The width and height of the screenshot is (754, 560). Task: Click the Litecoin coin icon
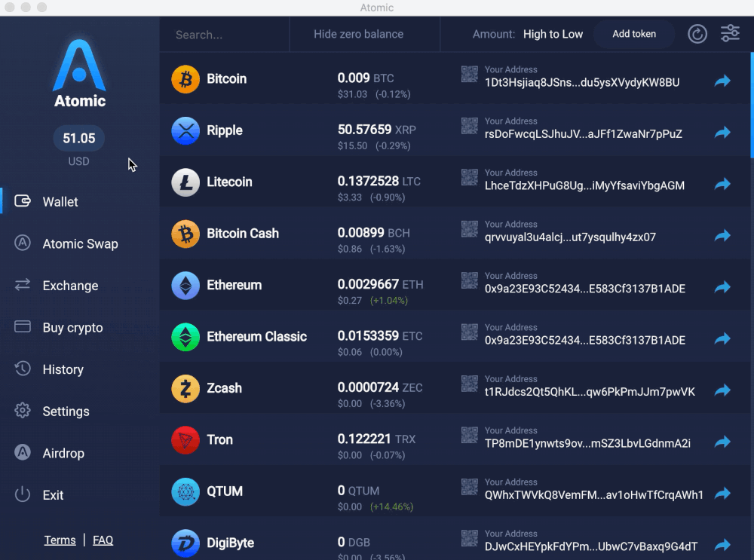[x=185, y=182]
